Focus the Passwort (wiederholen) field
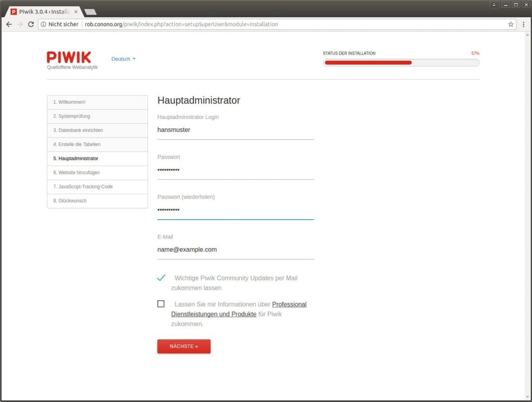This screenshot has height=402, width=532. [x=235, y=210]
